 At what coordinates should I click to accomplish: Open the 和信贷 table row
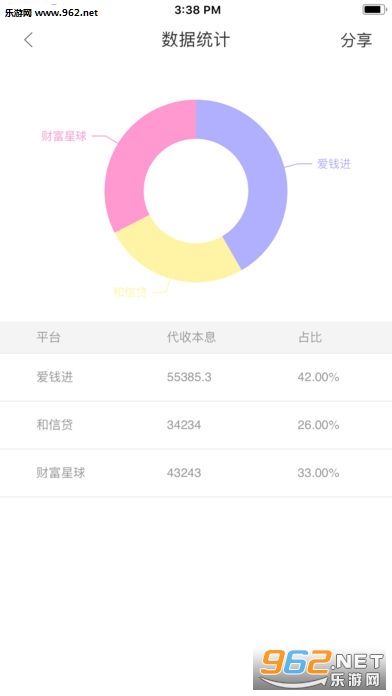196,425
